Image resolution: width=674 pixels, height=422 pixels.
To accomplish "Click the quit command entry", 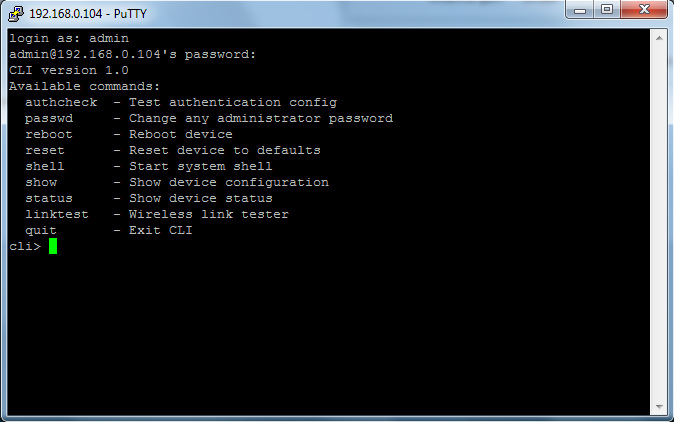I will coord(108,230).
